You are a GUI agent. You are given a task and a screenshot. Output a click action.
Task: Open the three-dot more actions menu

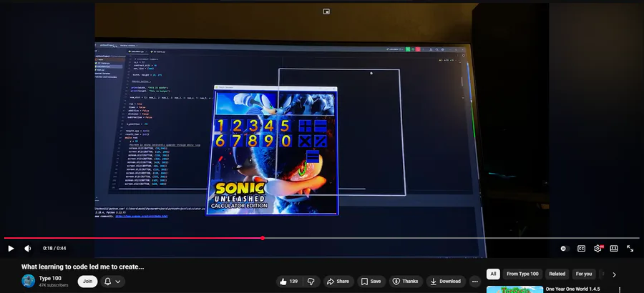pos(475,281)
